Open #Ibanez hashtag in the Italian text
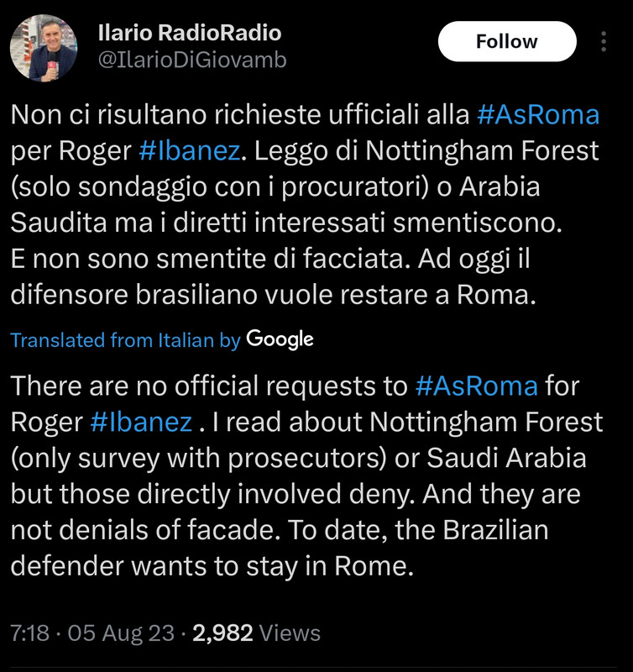 coord(189,151)
